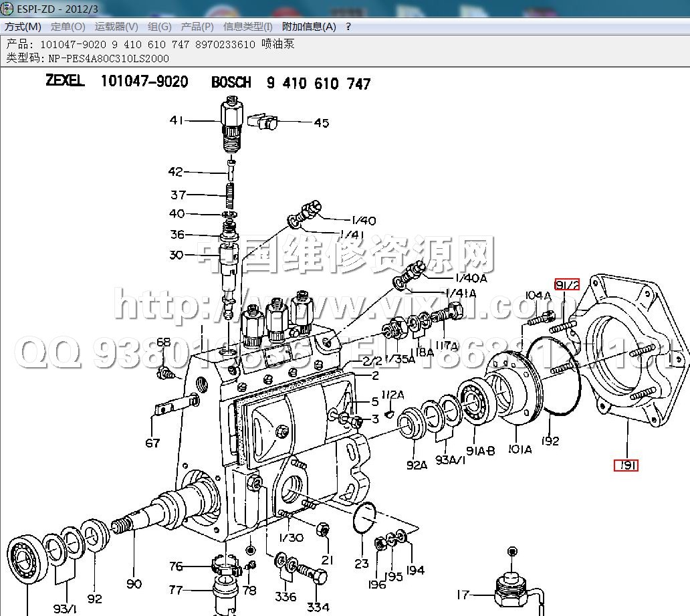
Task: Open the 组(G) menu
Action: [x=160, y=27]
